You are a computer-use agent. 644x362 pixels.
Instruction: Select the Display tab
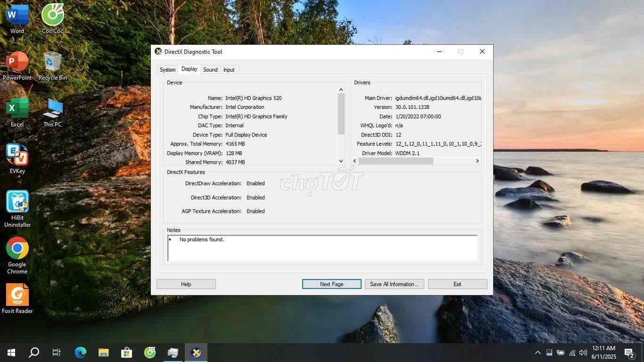click(x=189, y=69)
